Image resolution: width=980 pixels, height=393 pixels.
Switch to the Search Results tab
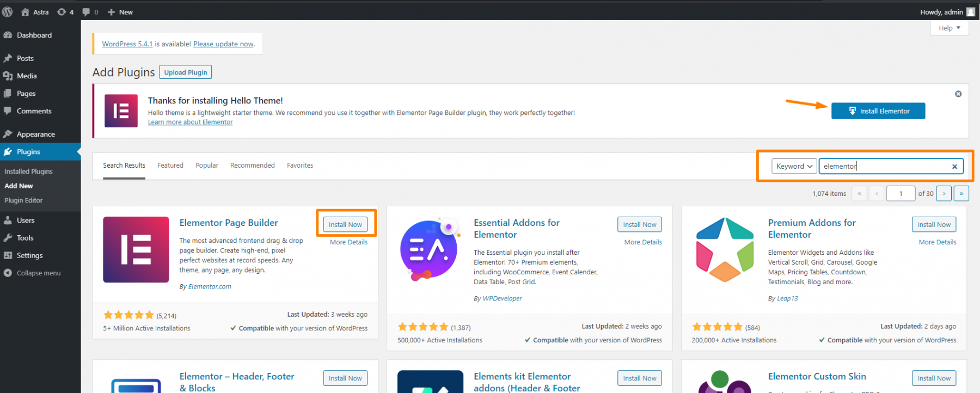pyautogui.click(x=124, y=165)
